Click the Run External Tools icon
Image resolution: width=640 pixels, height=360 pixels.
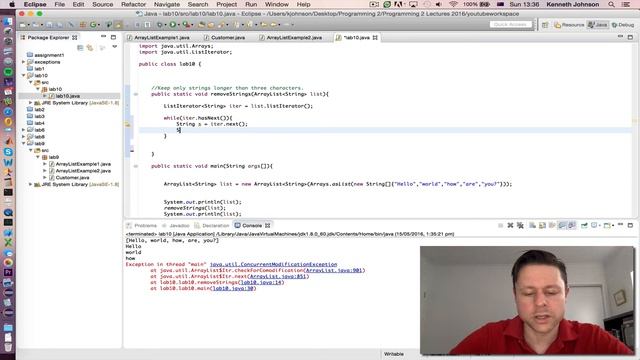[x=186, y=25]
